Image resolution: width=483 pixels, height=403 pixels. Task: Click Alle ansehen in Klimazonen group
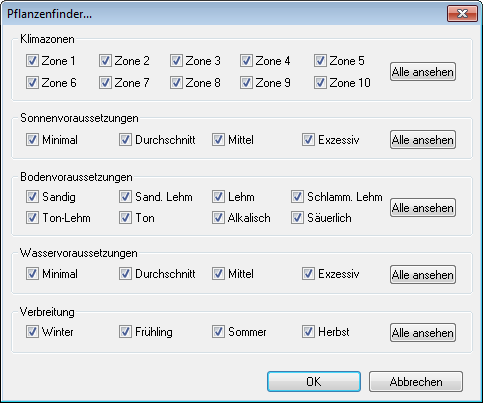423,72
